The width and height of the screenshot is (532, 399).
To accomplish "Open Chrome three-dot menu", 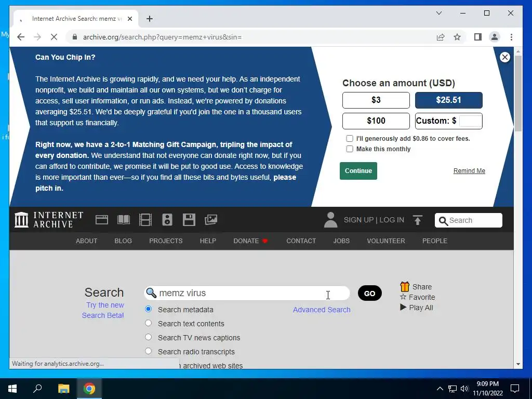I will click(511, 37).
